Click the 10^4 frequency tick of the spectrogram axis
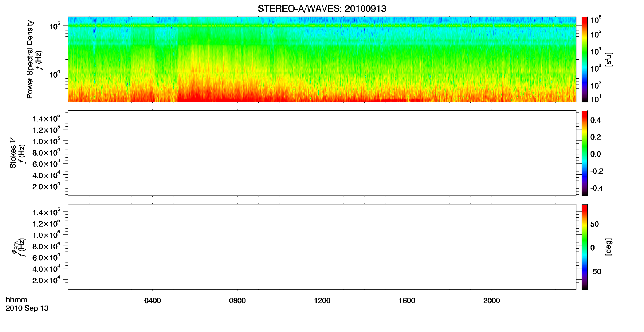This screenshot has width=644, height=332. coord(54,74)
